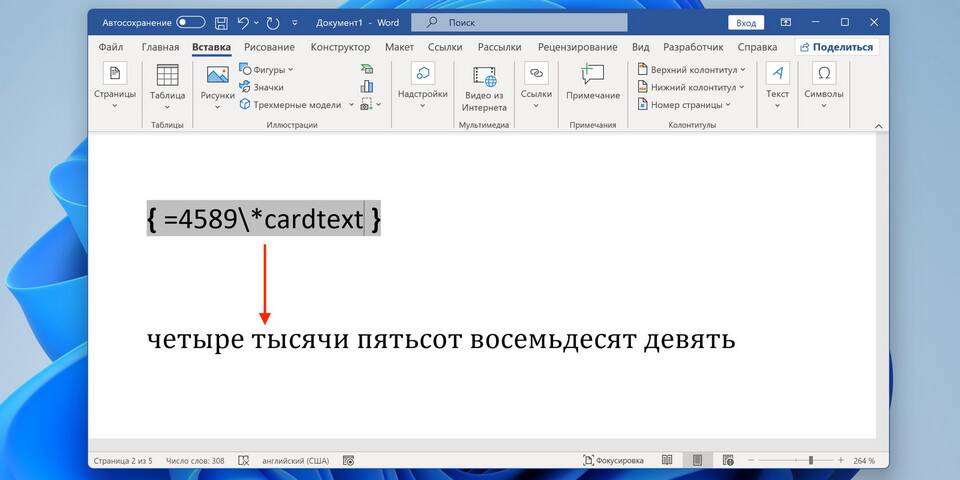
Task: Open the Справка tab
Action: 757,47
